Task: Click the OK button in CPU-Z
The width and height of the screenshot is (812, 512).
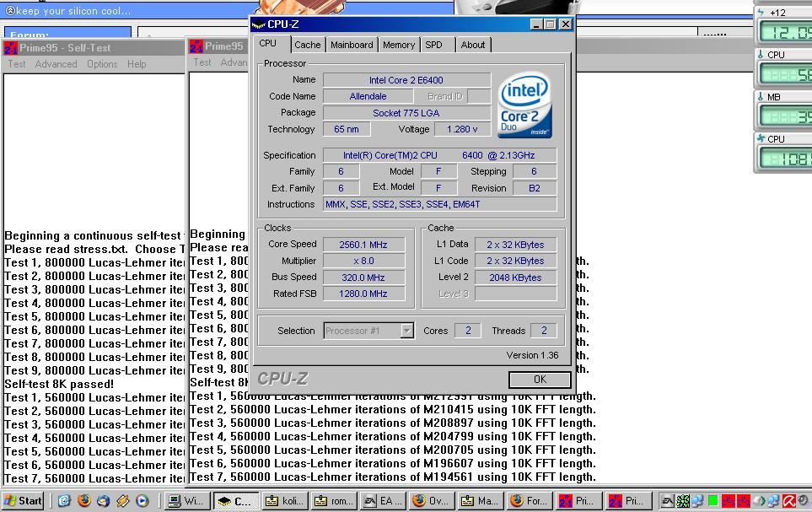Action: click(x=540, y=380)
